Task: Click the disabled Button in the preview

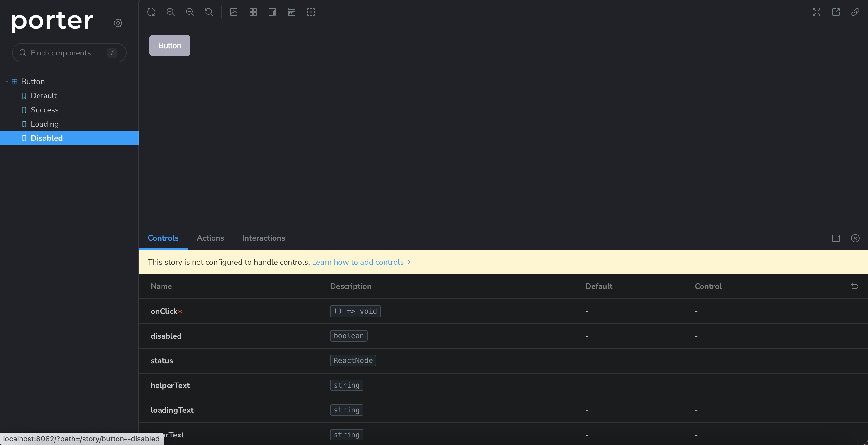Action: point(170,46)
